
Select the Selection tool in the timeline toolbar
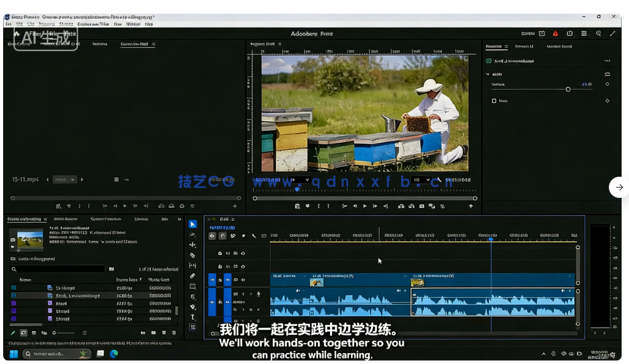click(x=193, y=224)
